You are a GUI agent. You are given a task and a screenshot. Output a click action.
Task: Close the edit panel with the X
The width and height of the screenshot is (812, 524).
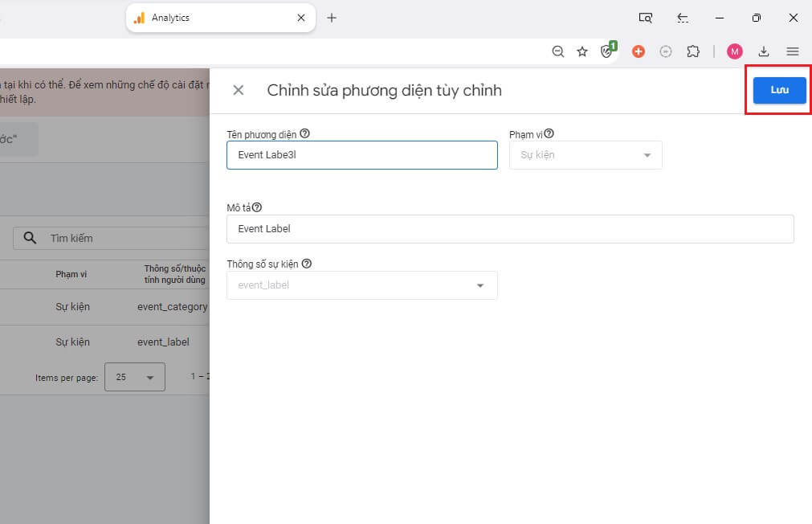238,90
